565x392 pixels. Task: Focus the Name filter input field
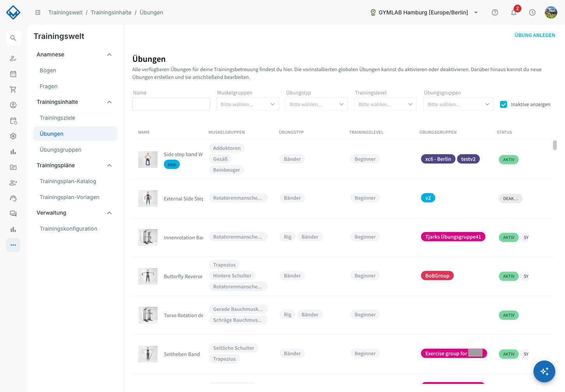click(171, 104)
